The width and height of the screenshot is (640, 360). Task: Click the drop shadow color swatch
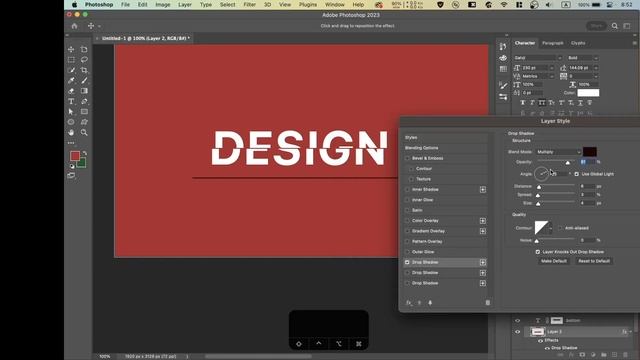590,152
